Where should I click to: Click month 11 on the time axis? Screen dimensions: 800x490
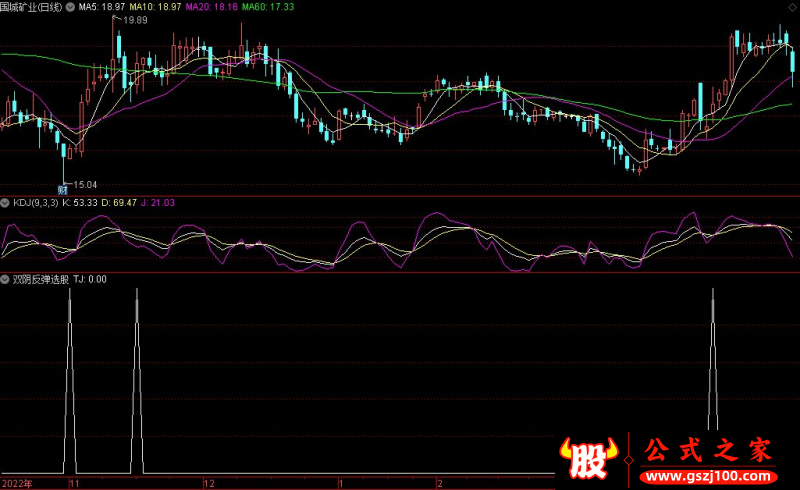click(73, 483)
